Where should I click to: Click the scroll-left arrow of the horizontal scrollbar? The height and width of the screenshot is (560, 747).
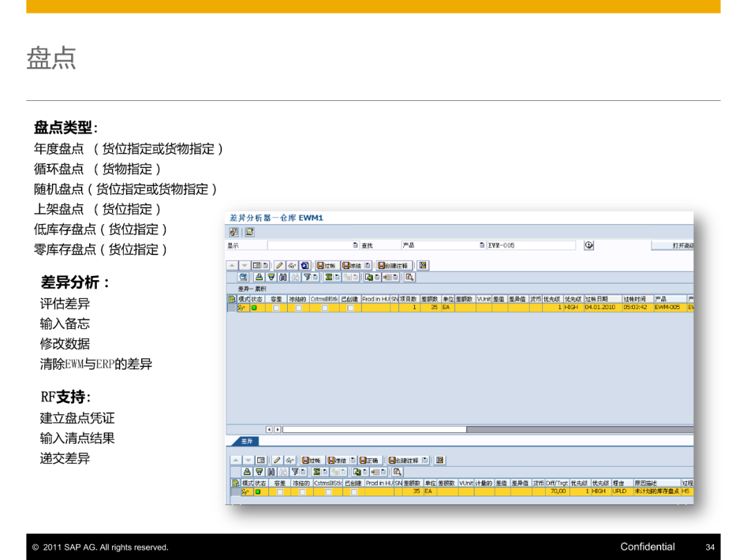pyautogui.click(x=269, y=429)
